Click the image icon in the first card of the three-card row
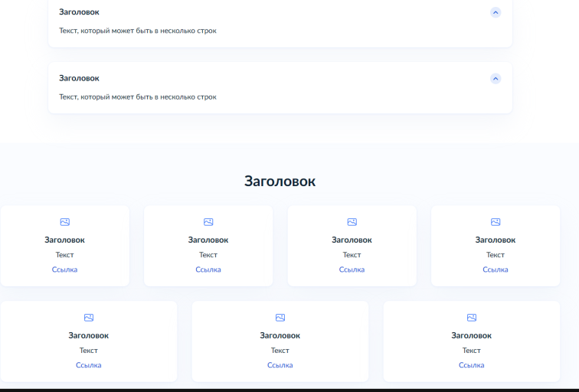 [89, 318]
